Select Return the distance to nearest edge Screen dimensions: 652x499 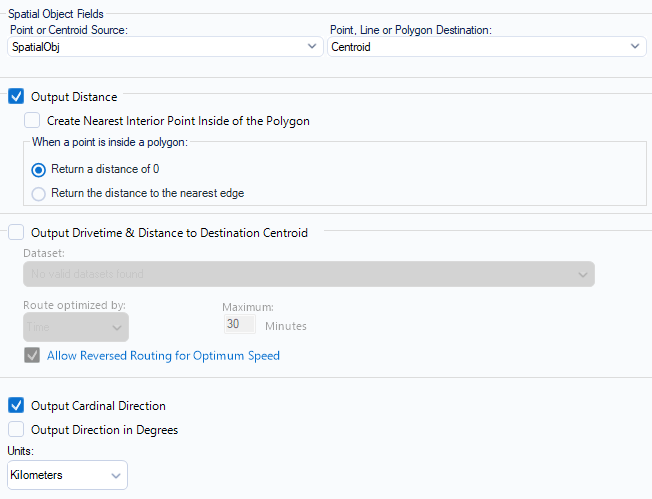(39, 193)
